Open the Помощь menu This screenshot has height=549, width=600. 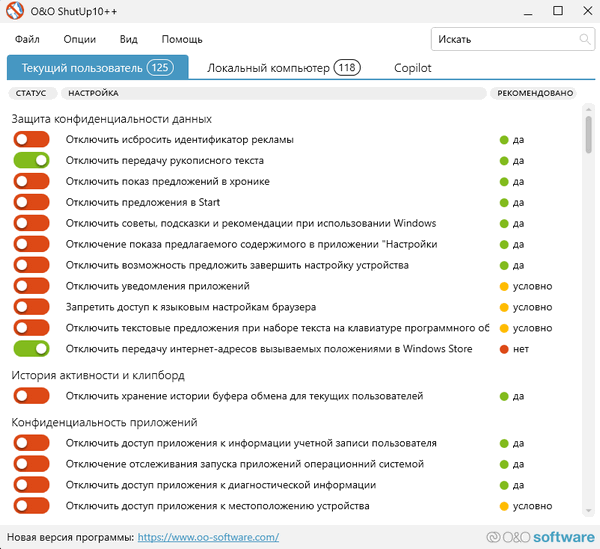coord(182,39)
